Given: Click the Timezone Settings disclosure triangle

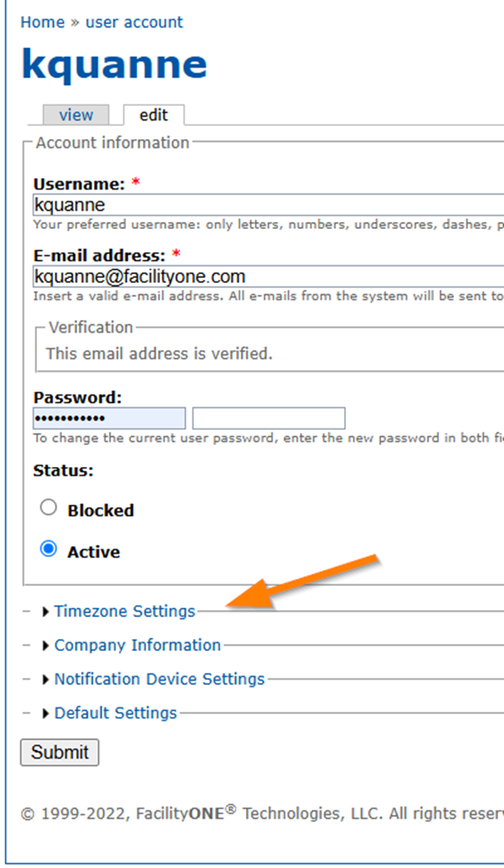Looking at the screenshot, I should [45, 611].
